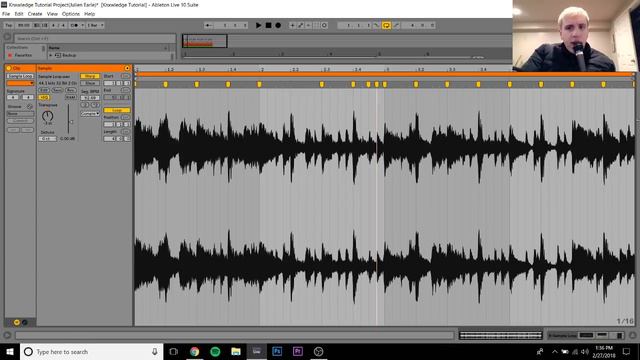Viewport: 640px width, 360px height.
Task: Select Favorites in Collections
Action: (x=23, y=55)
